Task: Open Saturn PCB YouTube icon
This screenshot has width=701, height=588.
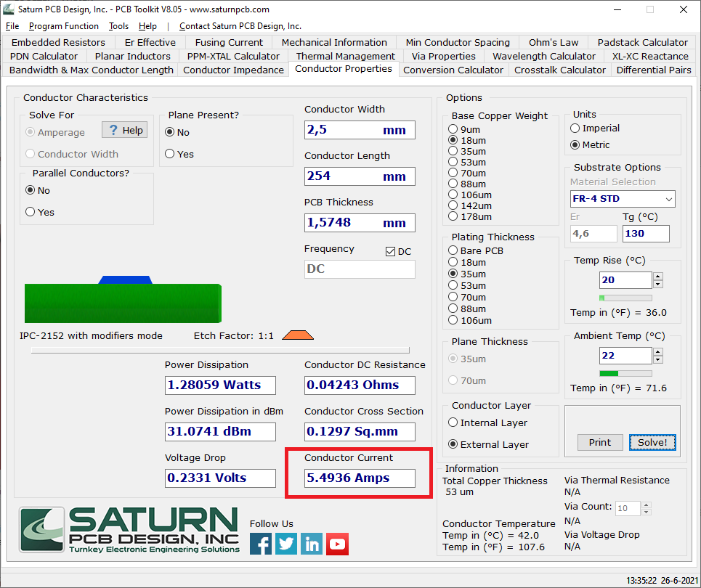Action: click(337, 544)
